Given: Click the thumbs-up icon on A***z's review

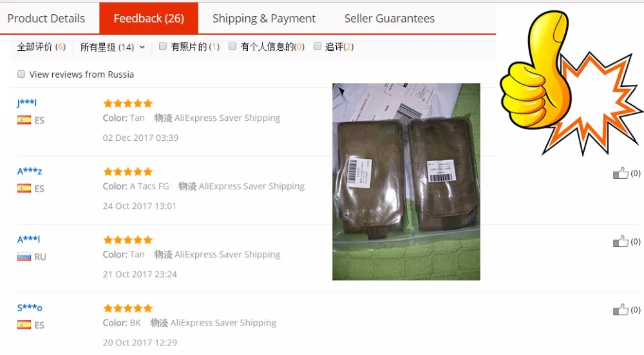Looking at the screenshot, I should (x=620, y=174).
